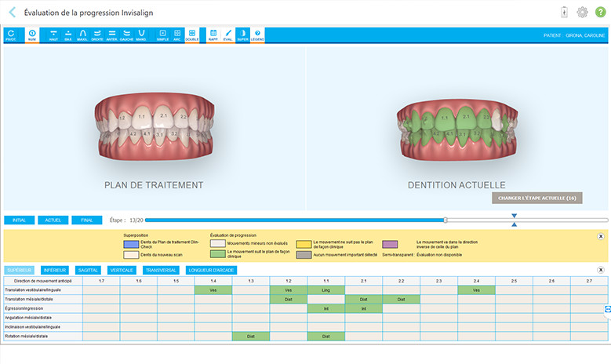Click the yellow movement-off-plan swatch
Viewport: 611px width, 364px height.
304,244
